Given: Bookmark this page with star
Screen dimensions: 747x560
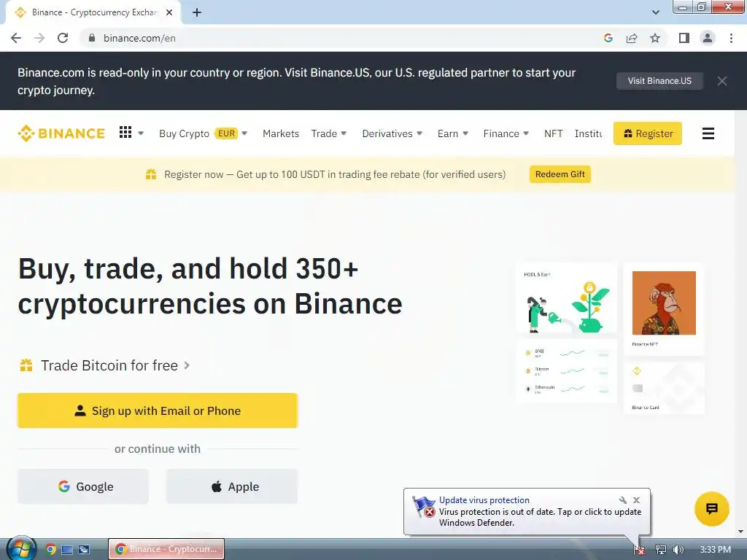Looking at the screenshot, I should (655, 38).
